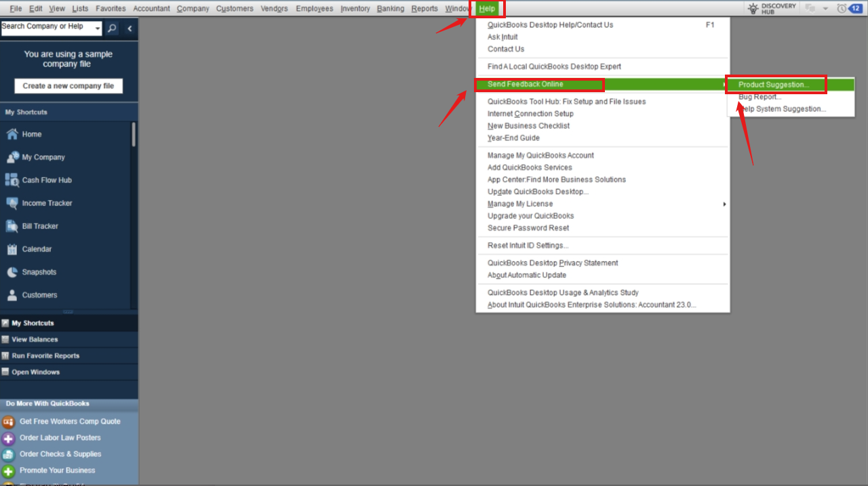Open the Discovery Hub lightbulb
The height and width of the screenshot is (486, 868).
(x=753, y=9)
